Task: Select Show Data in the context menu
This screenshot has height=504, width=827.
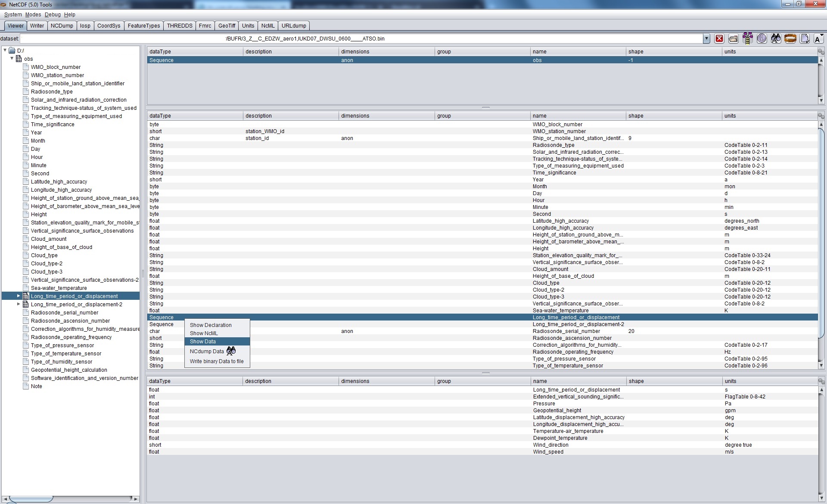Action: pyautogui.click(x=203, y=342)
